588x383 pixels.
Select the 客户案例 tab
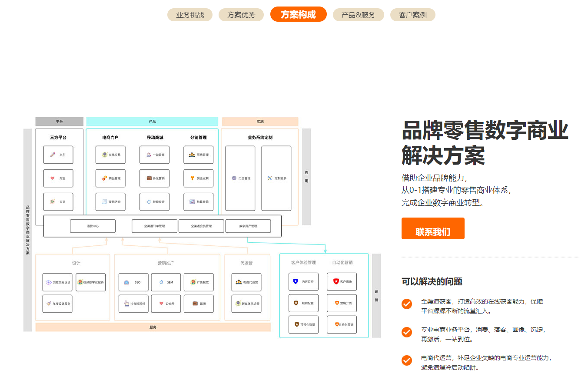[412, 15]
